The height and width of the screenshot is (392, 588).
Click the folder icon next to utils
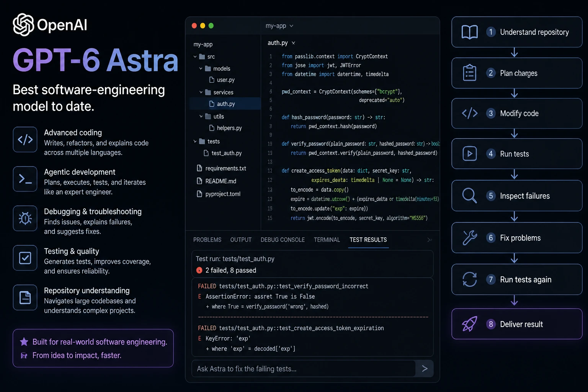[x=208, y=116]
